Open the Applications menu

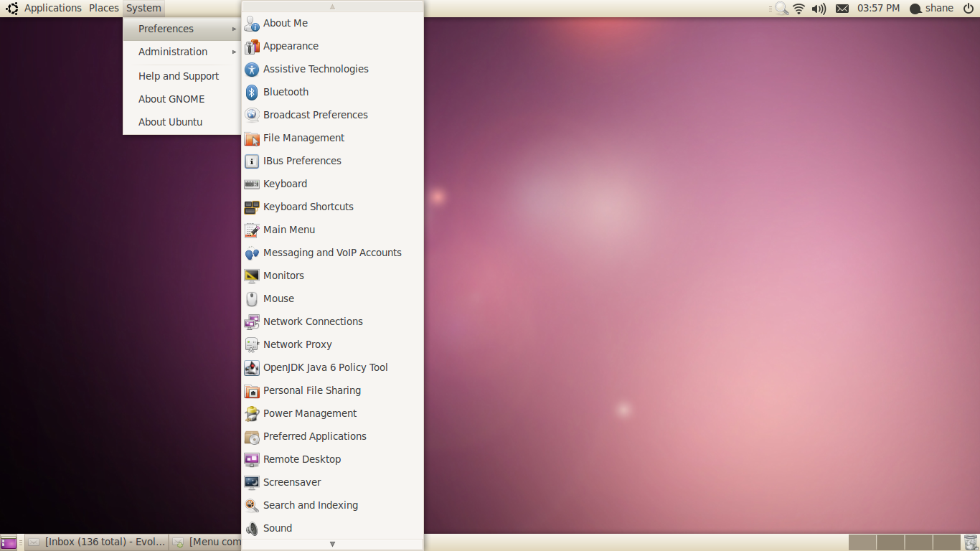pyautogui.click(x=52, y=8)
